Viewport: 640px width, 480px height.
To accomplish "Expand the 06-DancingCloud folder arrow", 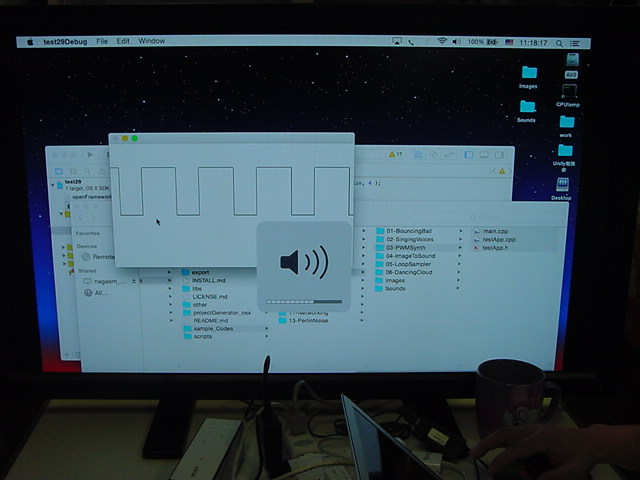I will click(x=458, y=272).
